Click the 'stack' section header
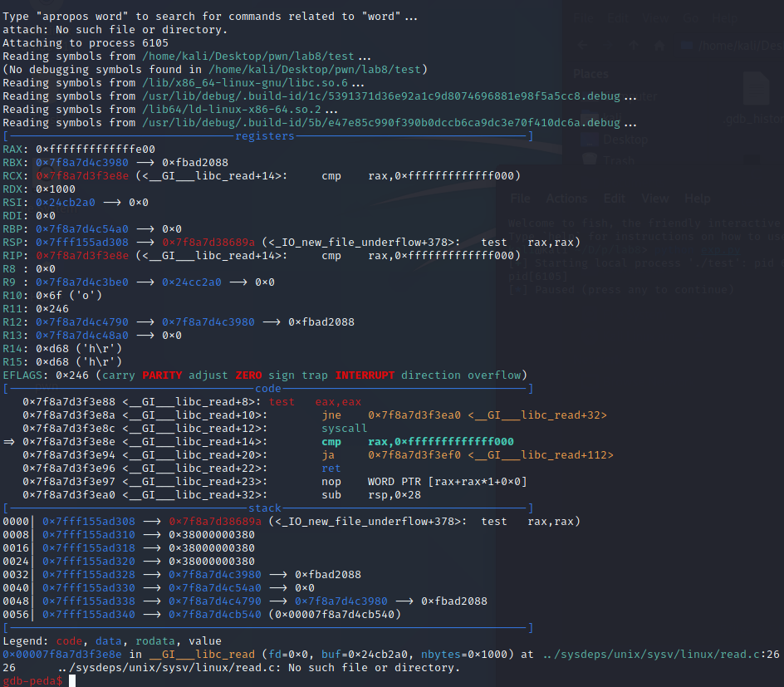 (x=265, y=508)
